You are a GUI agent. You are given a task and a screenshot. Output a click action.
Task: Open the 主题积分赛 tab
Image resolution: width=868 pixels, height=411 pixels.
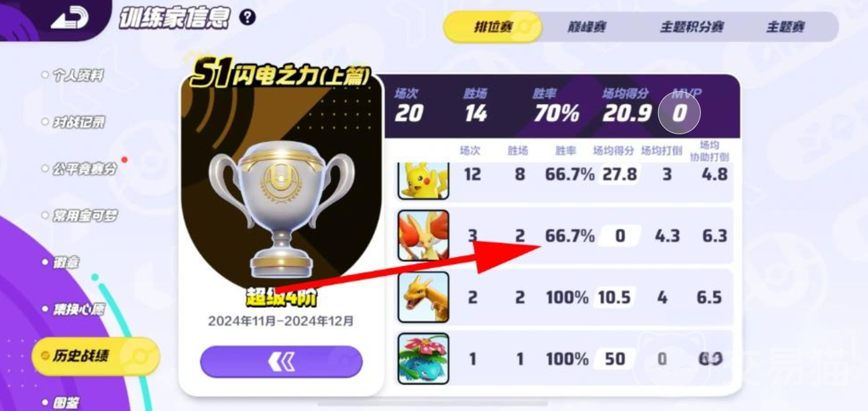[x=692, y=27]
